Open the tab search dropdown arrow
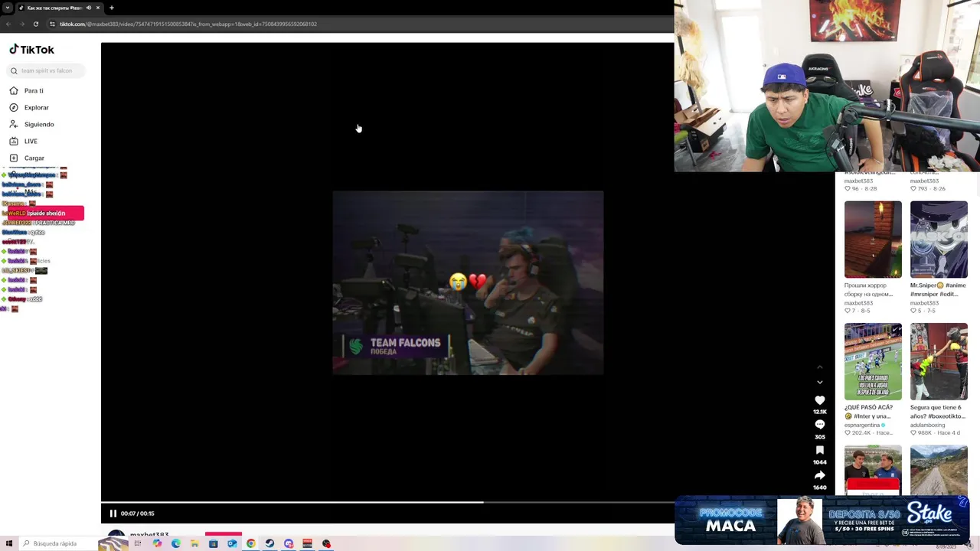980x551 pixels. (x=8, y=8)
